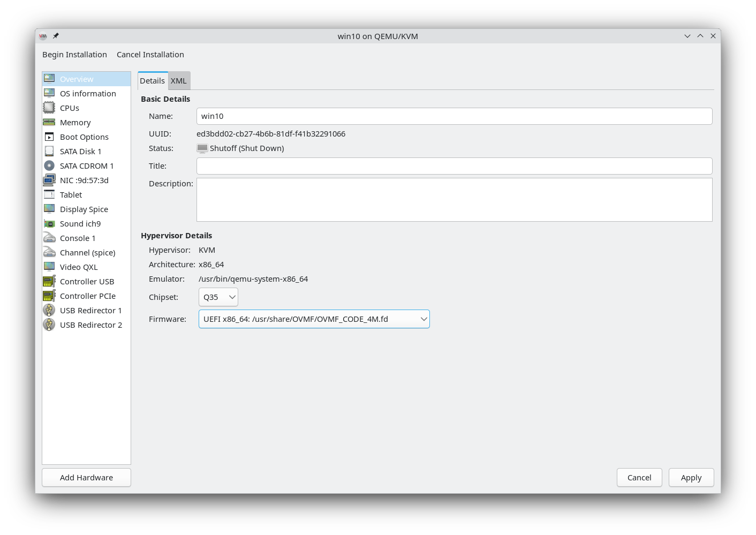This screenshot has height=535, width=756.
Task: Select the Boot Options icon
Action: tap(49, 137)
